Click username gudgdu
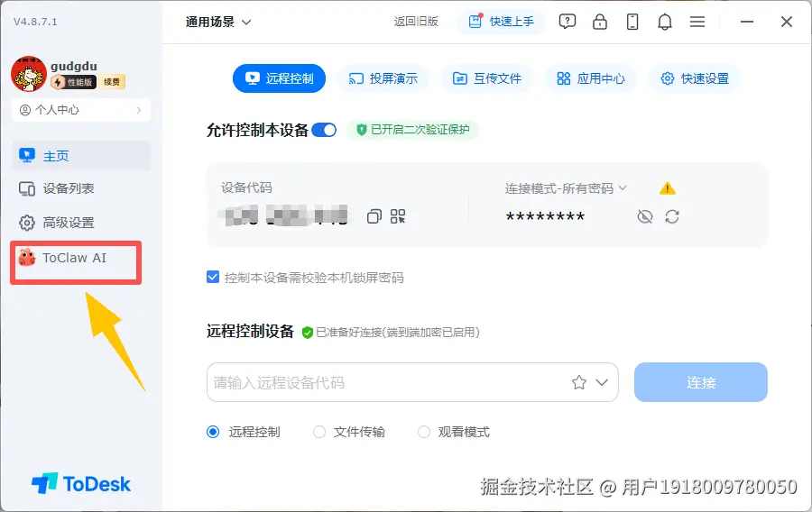Screen dimensions: 812x512 (74, 66)
